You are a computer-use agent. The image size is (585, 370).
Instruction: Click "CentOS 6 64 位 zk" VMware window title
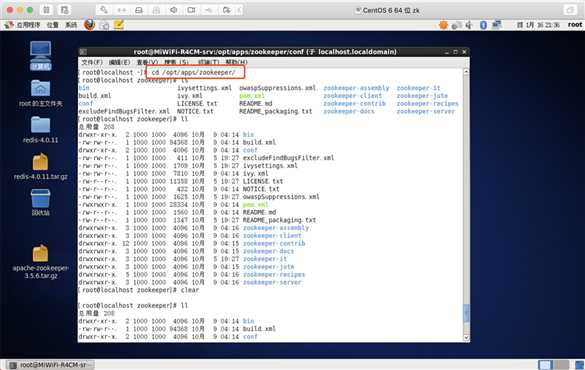[391, 10]
